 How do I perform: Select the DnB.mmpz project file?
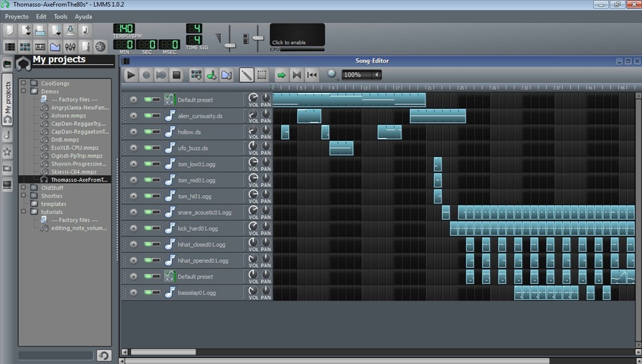click(65, 140)
